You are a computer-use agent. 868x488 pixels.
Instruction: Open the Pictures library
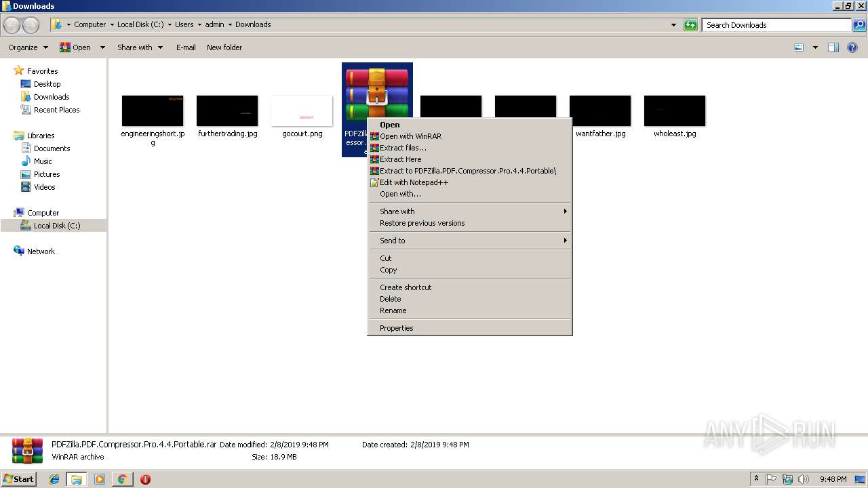41,174
